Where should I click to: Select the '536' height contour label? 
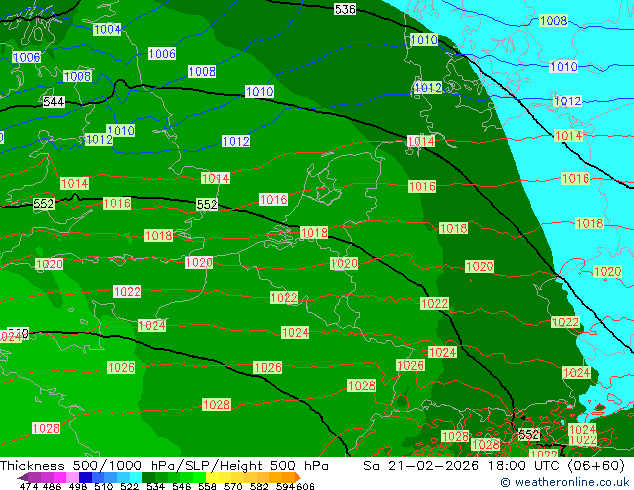pyautogui.click(x=345, y=9)
